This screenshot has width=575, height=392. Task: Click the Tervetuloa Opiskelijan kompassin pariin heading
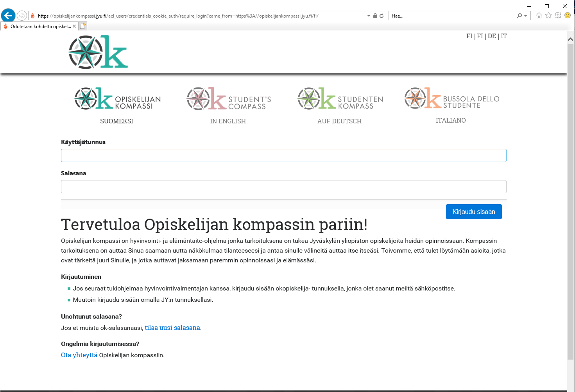tap(214, 225)
